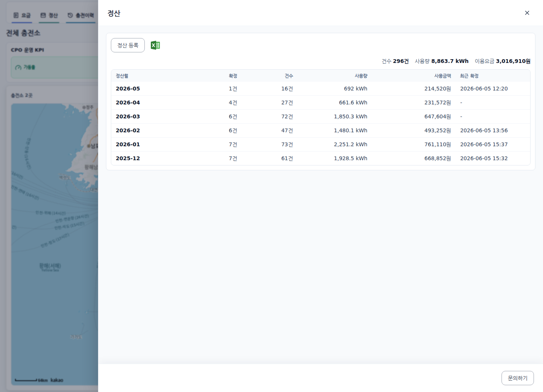Click the 사용금액 column header
The image size is (543, 392).
pos(443,76)
